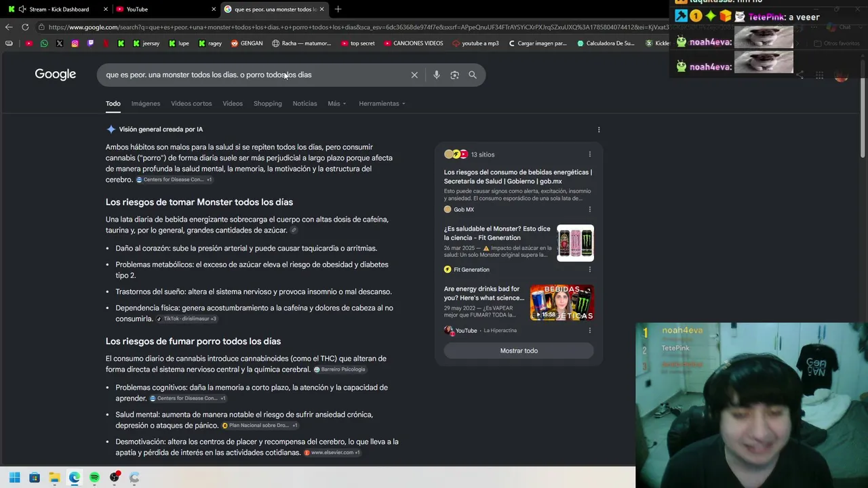Expand the Plan Nacional sobre Dro... +1 source chip
868x488 pixels.
pyautogui.click(x=260, y=426)
